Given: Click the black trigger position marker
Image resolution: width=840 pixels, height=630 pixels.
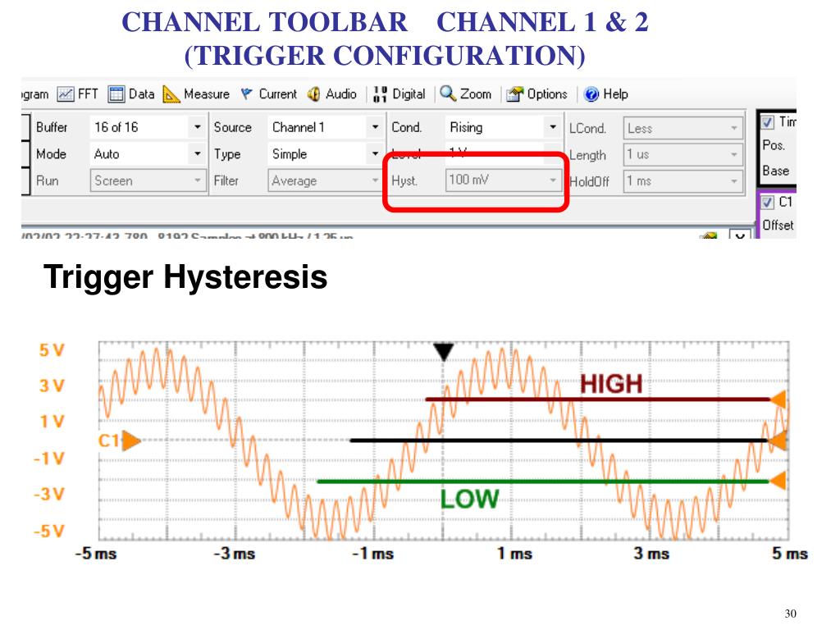Looking at the screenshot, I should tap(444, 352).
